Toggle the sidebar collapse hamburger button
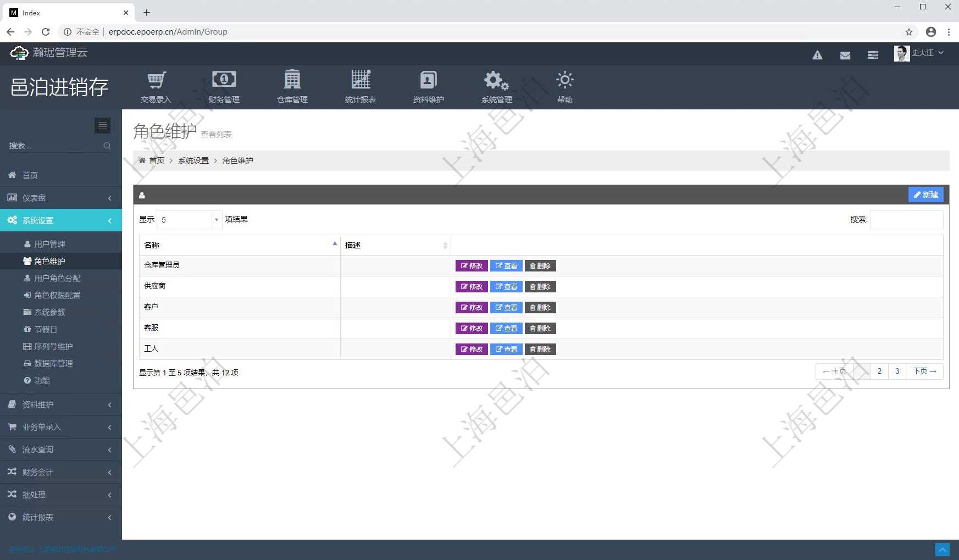 point(102,126)
